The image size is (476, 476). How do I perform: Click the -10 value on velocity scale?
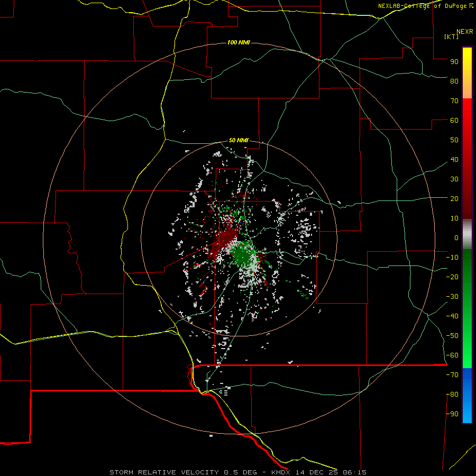[x=452, y=258]
